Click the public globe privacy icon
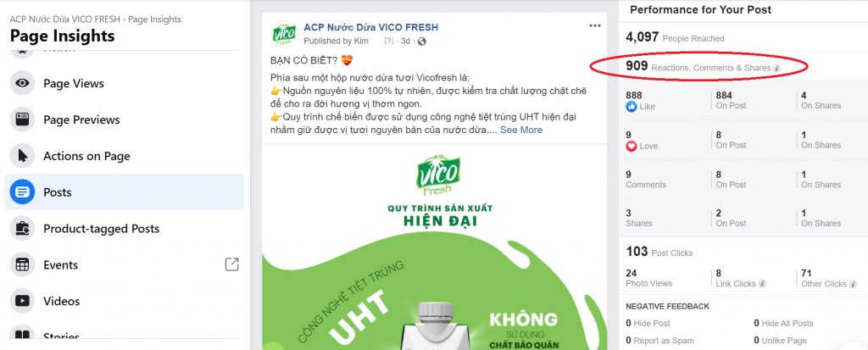Viewport: 868px width, 350px height. pos(422,41)
